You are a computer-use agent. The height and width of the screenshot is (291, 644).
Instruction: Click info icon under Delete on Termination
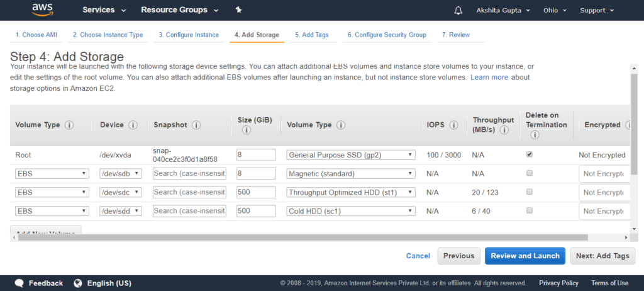(x=535, y=135)
